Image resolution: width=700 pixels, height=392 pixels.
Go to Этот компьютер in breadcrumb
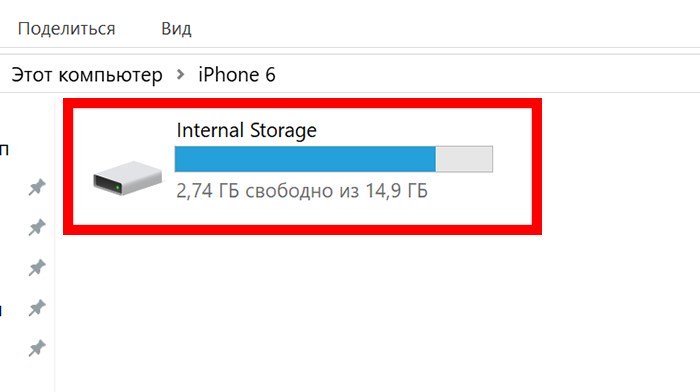[87, 75]
